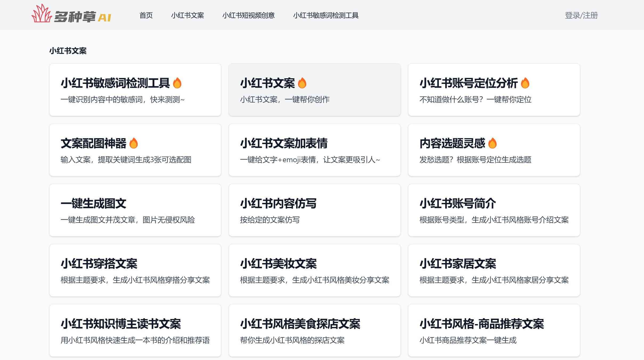This screenshot has height=360, width=644.
Task: Click flame icon next to 文案配图神器
Action: point(133,143)
